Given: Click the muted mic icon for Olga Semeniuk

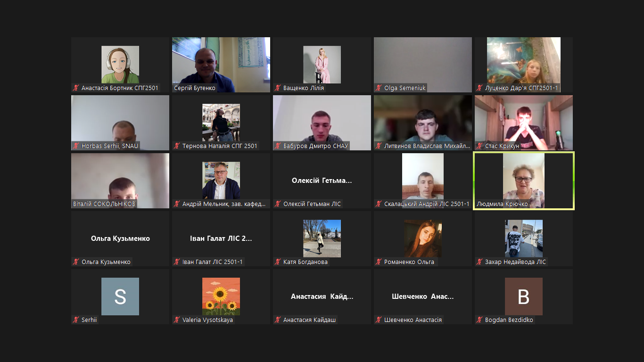Looking at the screenshot, I should click(379, 88).
